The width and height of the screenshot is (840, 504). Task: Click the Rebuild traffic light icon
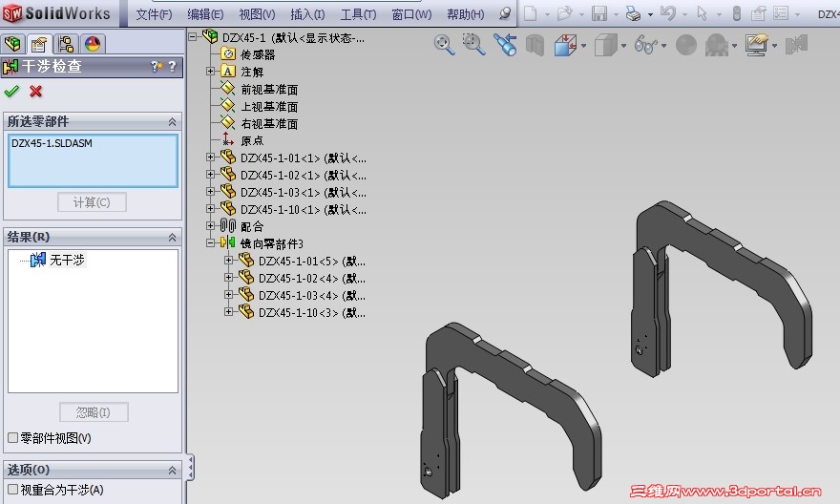point(737,13)
